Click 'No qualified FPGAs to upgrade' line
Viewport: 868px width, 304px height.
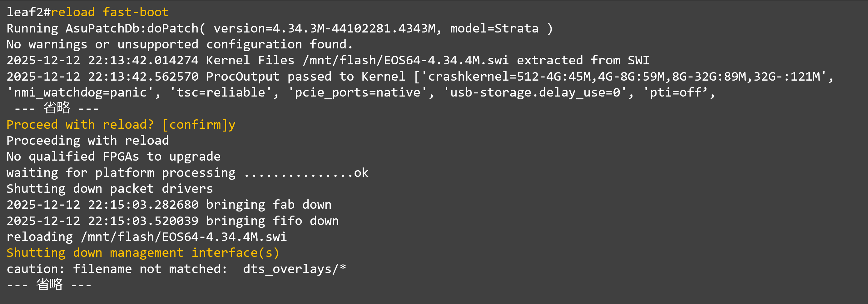click(114, 157)
